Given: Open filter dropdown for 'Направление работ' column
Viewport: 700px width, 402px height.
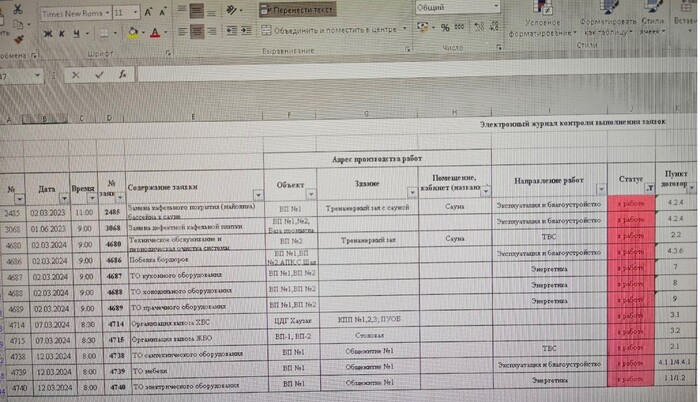Looking at the screenshot, I should (601, 189).
